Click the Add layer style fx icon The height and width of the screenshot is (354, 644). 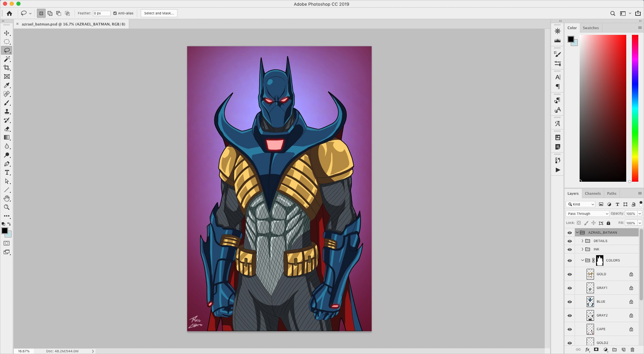[x=587, y=350]
